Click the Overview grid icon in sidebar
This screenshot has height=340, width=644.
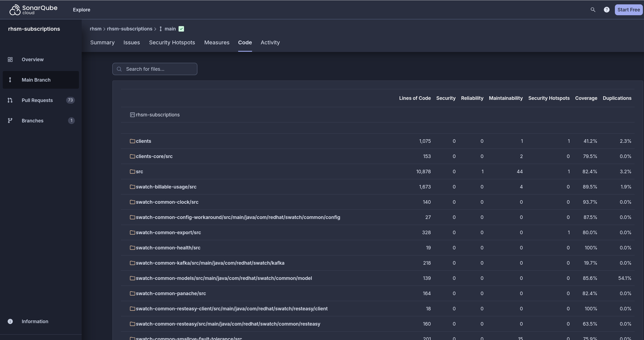(x=10, y=60)
